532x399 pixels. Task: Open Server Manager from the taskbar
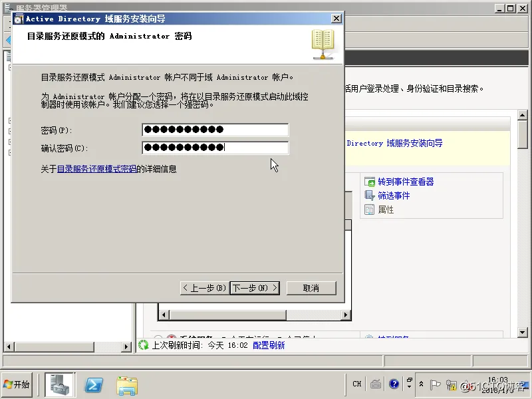pyautogui.click(x=59, y=384)
